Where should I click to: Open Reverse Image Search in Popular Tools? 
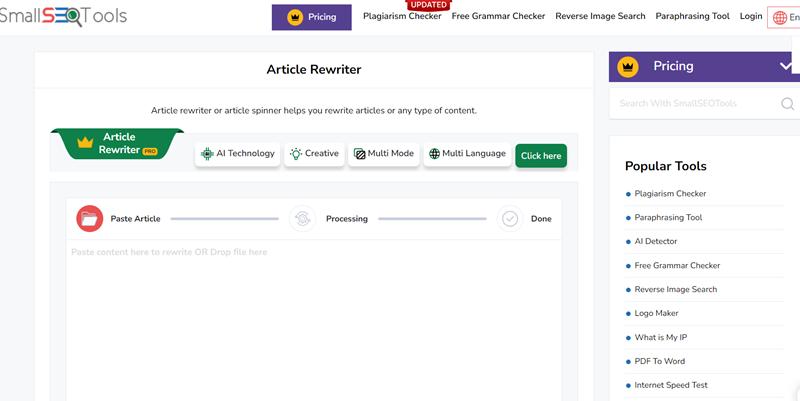pyautogui.click(x=676, y=289)
